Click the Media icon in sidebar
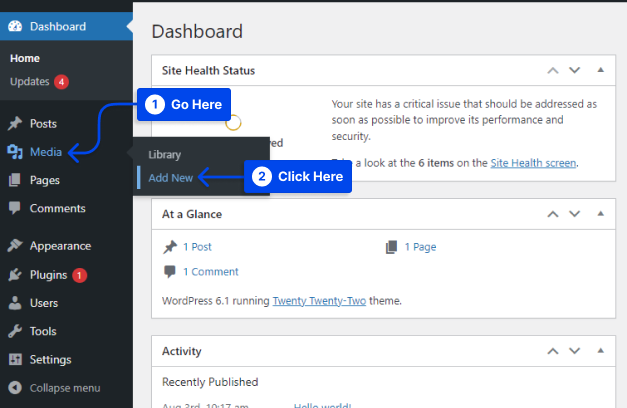Screen dimensions: 627x408 pyautogui.click(x=15, y=152)
